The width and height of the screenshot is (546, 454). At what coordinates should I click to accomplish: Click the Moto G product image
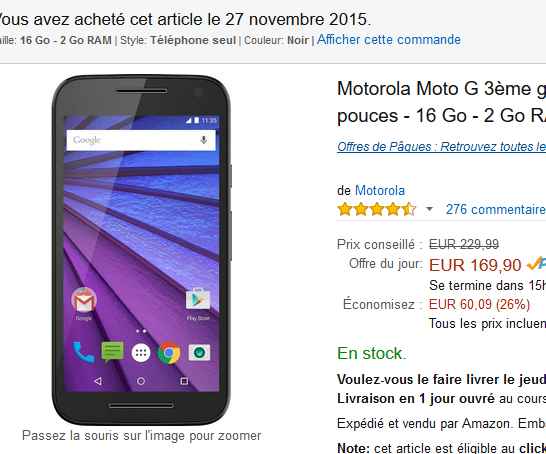(x=141, y=250)
